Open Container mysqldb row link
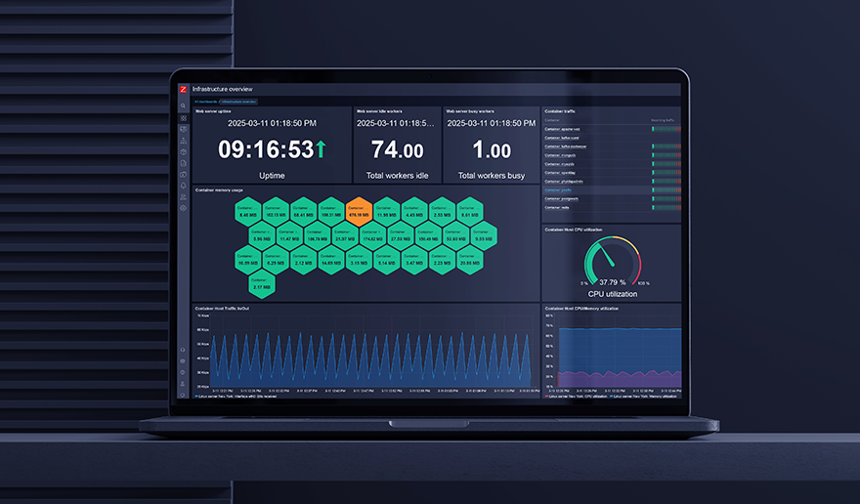This screenshot has height=504, width=860. [x=559, y=164]
